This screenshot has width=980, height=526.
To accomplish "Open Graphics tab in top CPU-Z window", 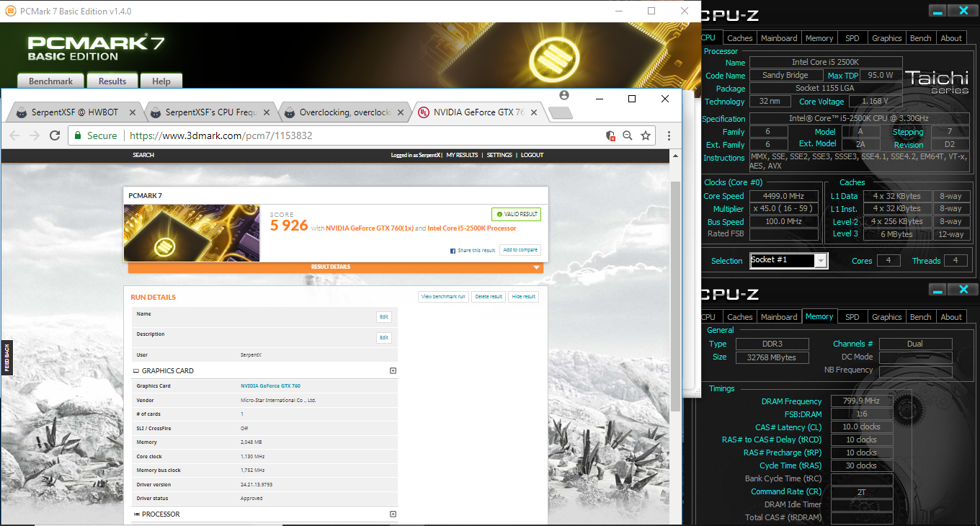I will pyautogui.click(x=886, y=38).
